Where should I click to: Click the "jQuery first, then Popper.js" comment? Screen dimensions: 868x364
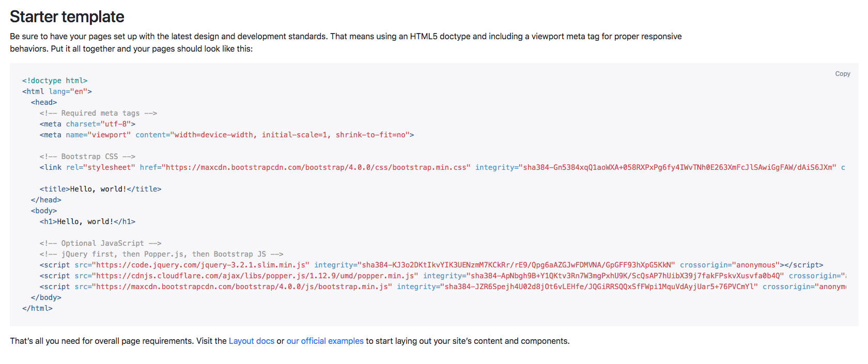pos(161,254)
